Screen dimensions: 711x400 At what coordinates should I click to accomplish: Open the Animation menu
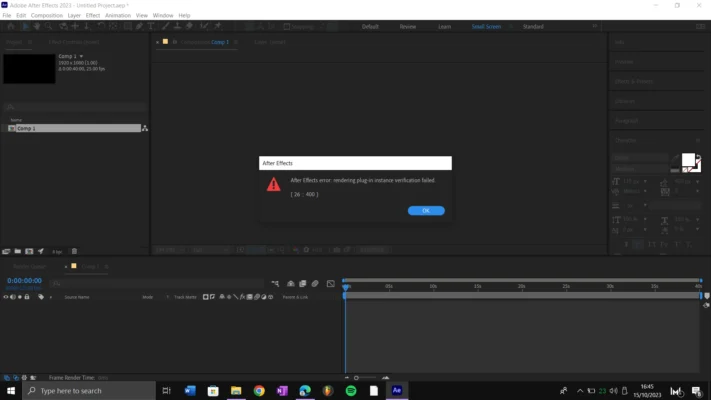pyautogui.click(x=118, y=15)
